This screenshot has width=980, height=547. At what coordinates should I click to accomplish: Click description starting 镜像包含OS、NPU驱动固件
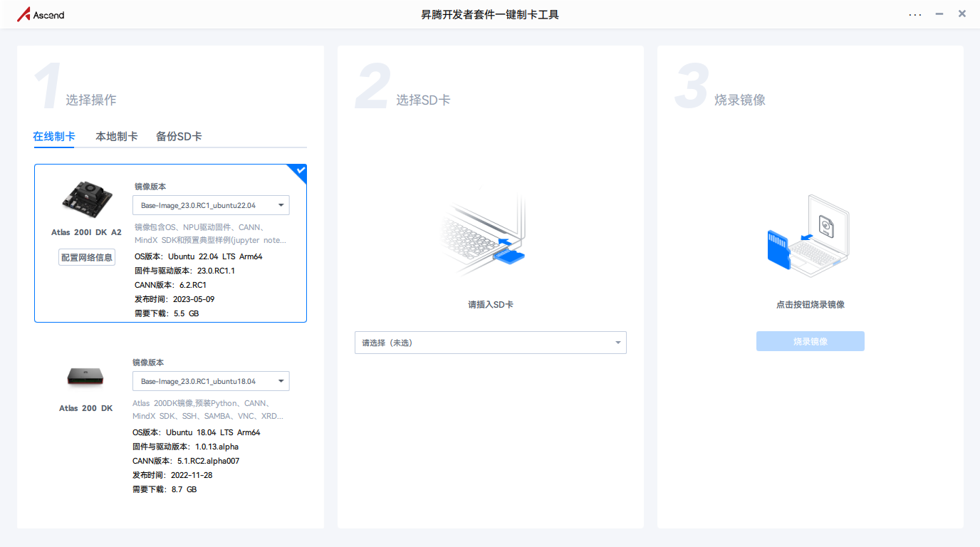pyautogui.click(x=211, y=234)
